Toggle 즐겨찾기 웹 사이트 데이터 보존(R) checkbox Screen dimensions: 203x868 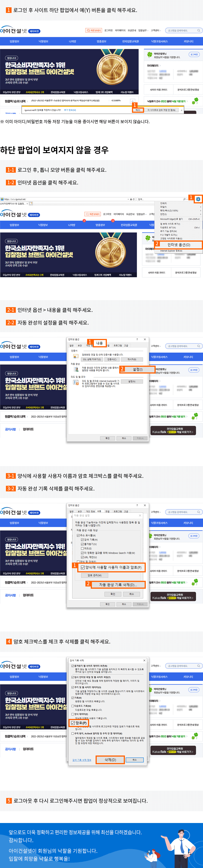(73, 666)
